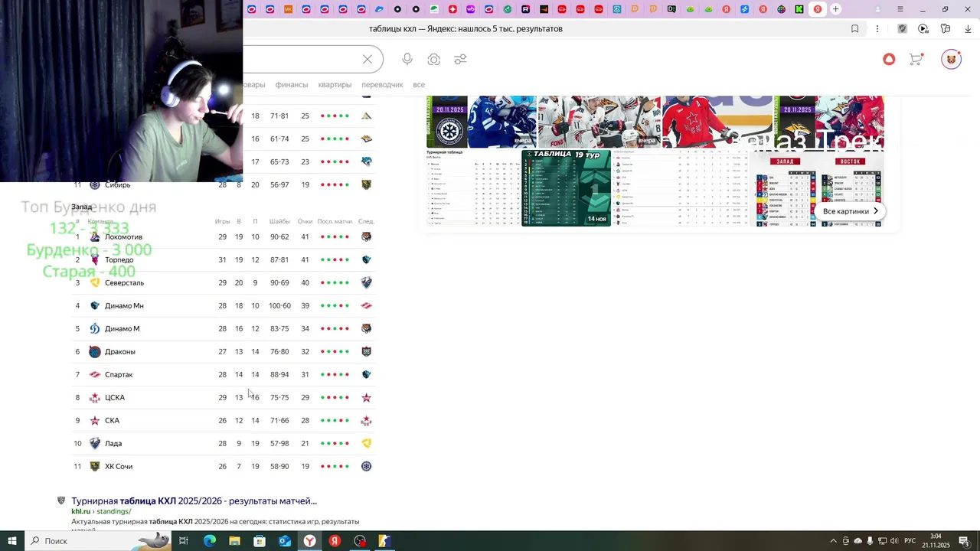Open the media playback control icon
Image resolution: width=980 pixels, height=551 pixels.
pyautogui.click(x=923, y=29)
